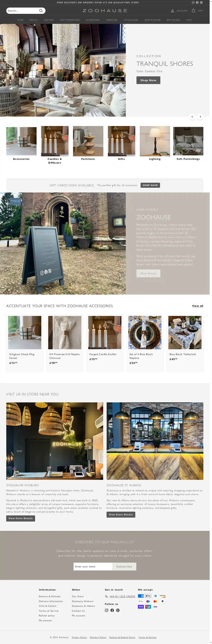Open the shopping cart icon
Viewport: 212px width, 644px height.
[x=193, y=11]
